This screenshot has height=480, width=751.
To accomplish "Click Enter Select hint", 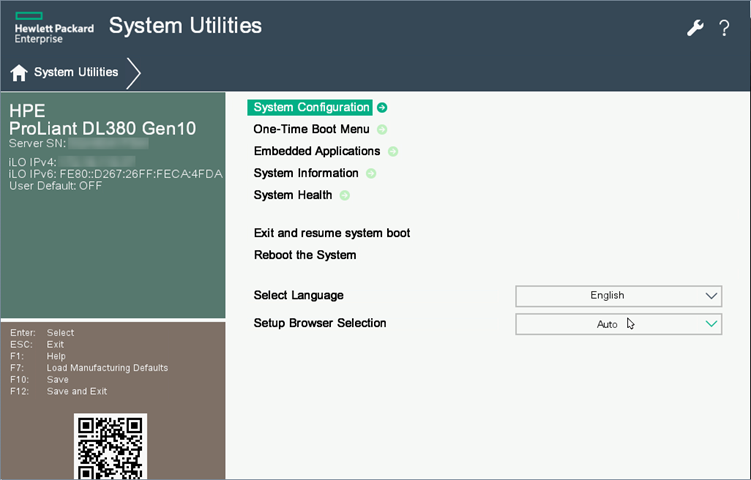I will point(42,333).
